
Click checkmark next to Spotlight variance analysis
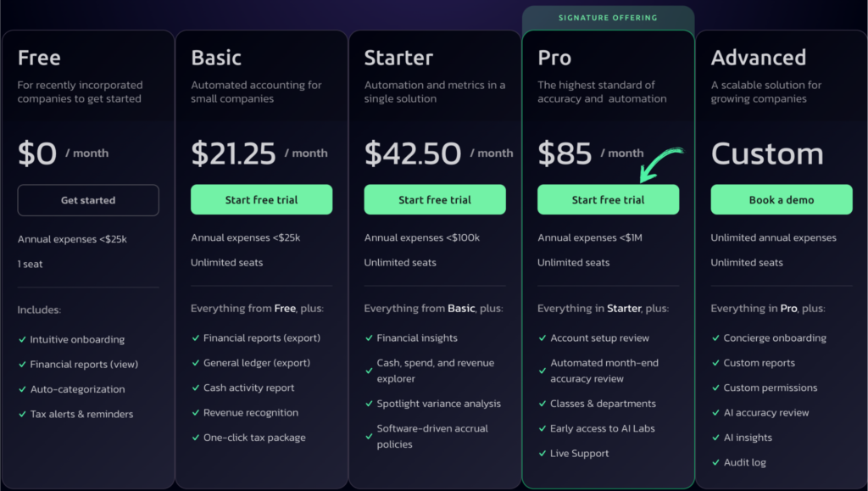click(x=369, y=405)
